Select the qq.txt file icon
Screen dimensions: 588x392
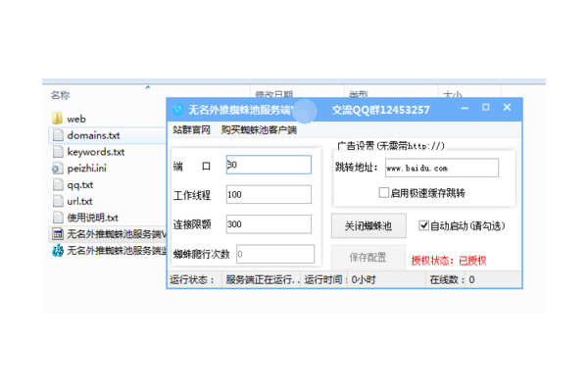(x=58, y=184)
